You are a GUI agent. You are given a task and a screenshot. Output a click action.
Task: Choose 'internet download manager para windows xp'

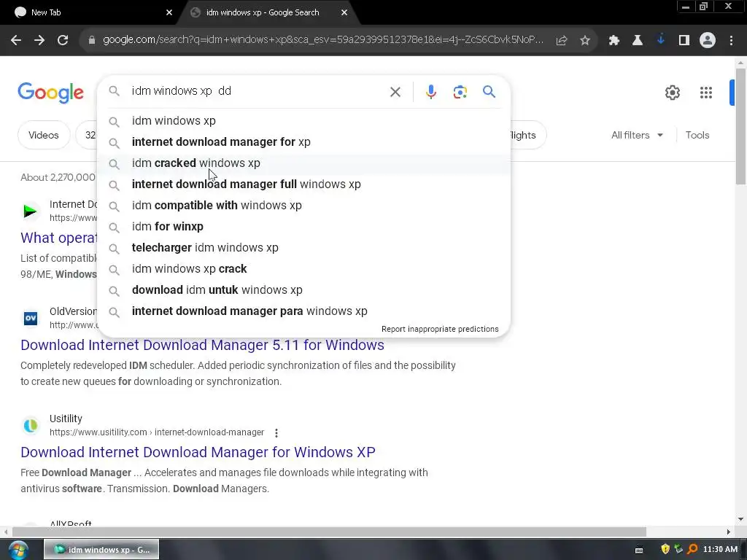[x=304, y=311]
